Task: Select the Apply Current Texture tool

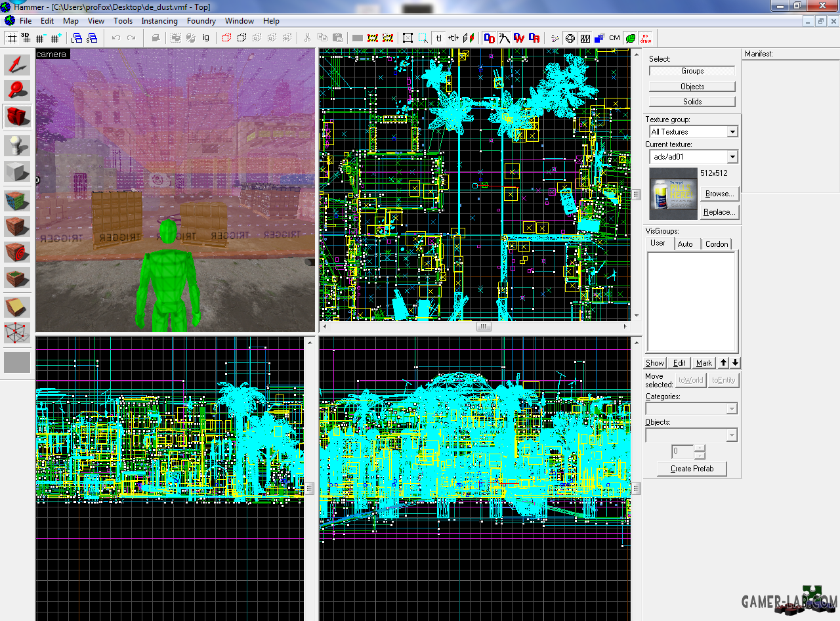Action: pyautogui.click(x=17, y=226)
